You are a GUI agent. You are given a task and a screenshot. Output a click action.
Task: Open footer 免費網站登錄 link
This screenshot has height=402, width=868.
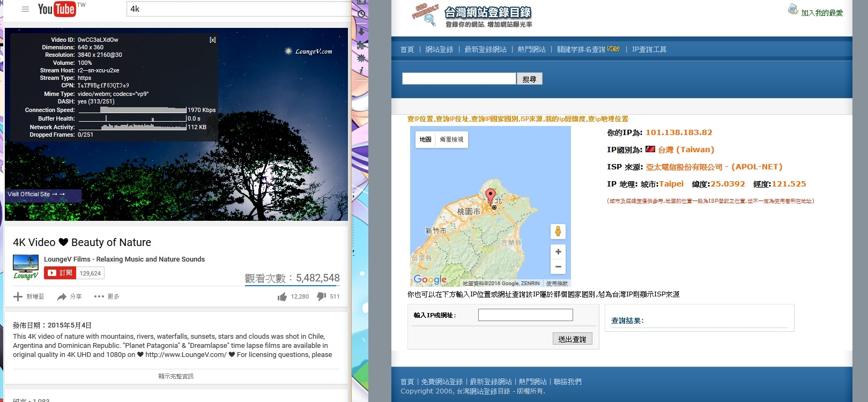click(x=442, y=382)
